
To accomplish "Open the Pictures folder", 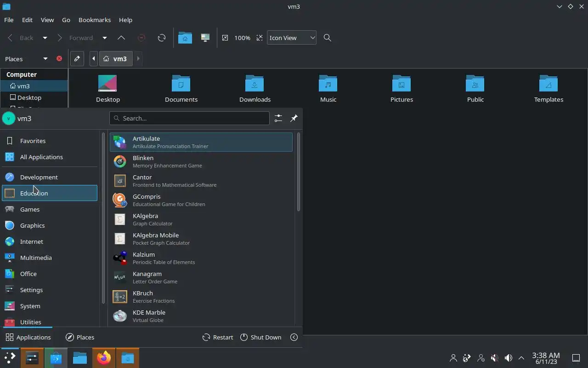I will click(x=401, y=89).
